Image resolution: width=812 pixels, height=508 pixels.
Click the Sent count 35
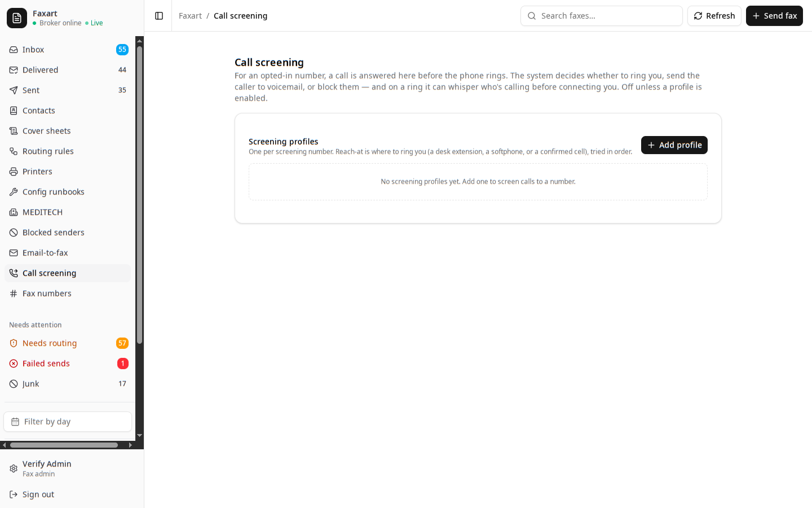pos(122,90)
